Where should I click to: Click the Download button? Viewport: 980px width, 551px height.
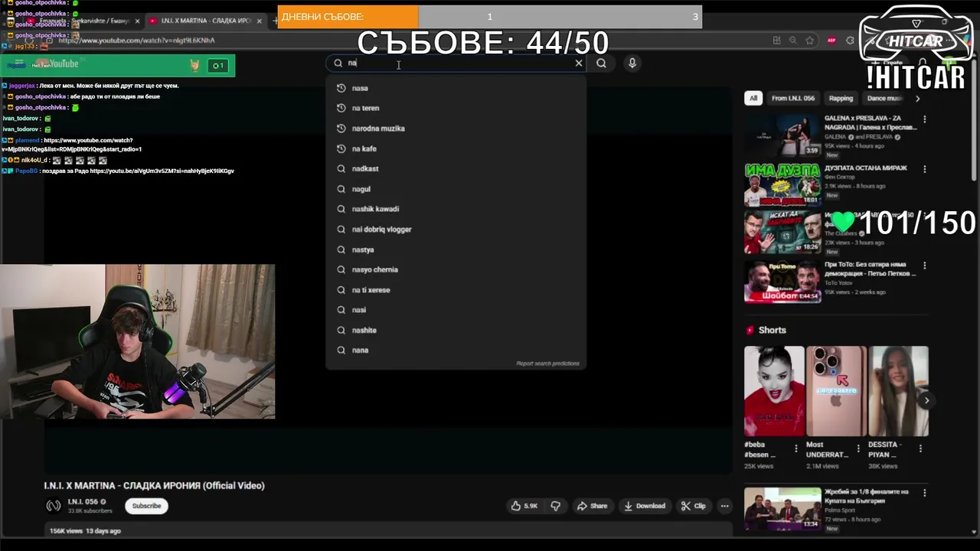[644, 506]
